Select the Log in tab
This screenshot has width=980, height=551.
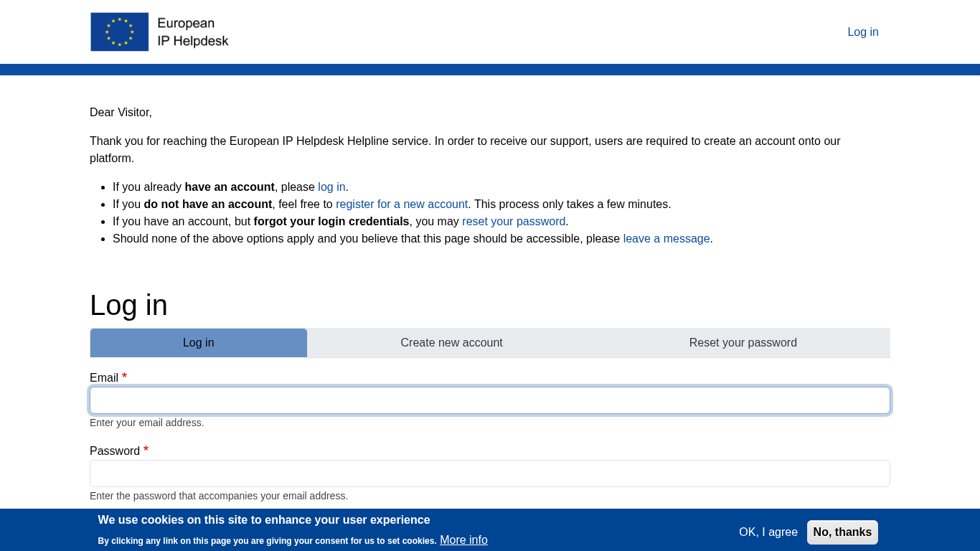click(199, 343)
